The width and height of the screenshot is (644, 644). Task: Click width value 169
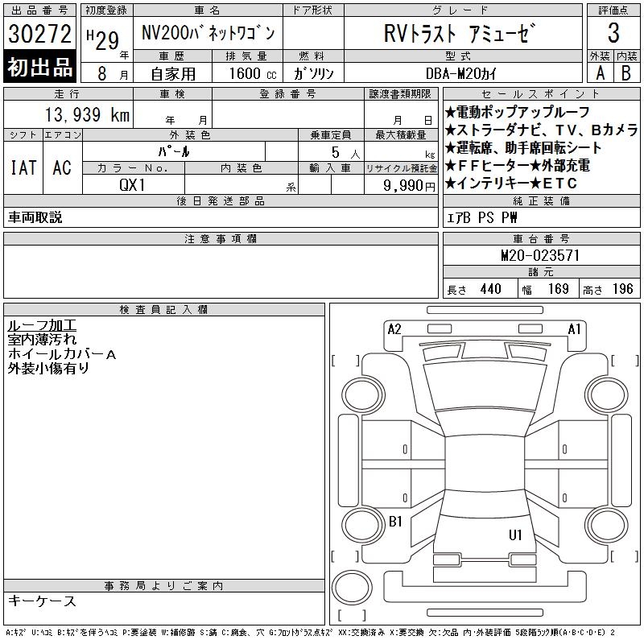558,289
